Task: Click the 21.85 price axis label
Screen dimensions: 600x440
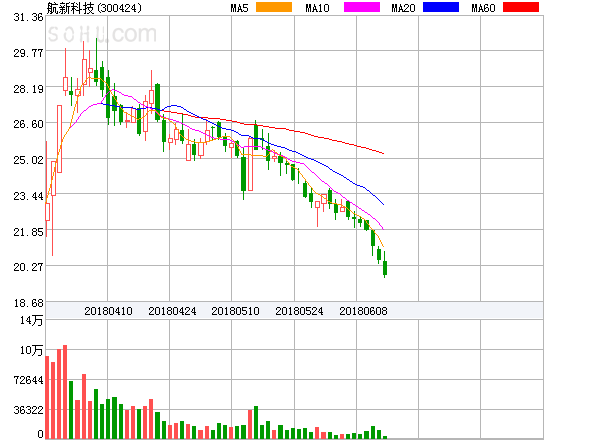Action: [28, 232]
